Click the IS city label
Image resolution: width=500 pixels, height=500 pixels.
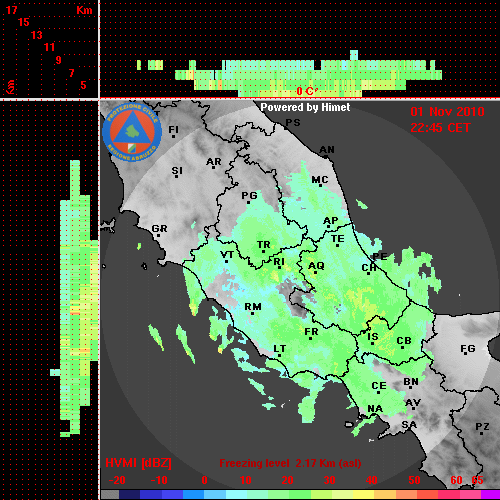(373, 337)
